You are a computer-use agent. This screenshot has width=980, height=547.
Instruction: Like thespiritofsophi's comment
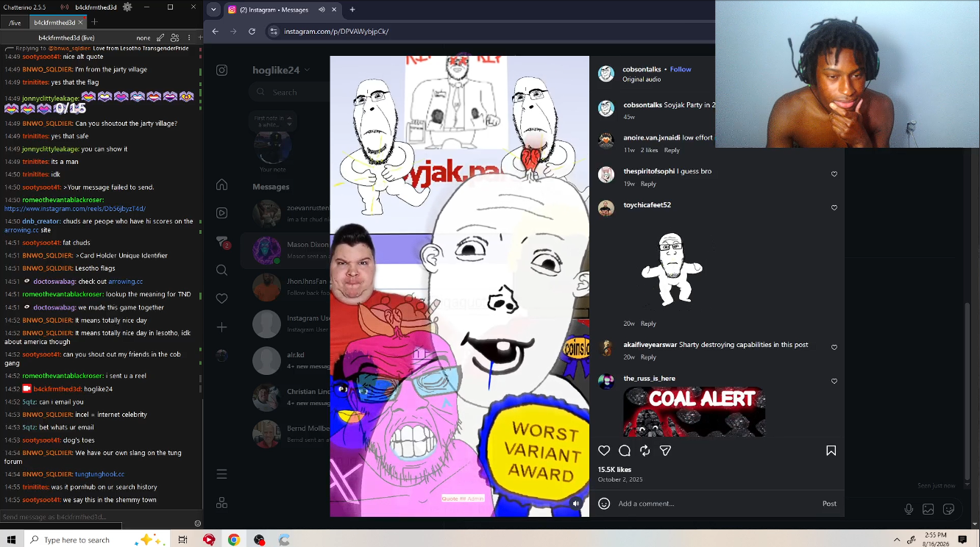pos(834,174)
